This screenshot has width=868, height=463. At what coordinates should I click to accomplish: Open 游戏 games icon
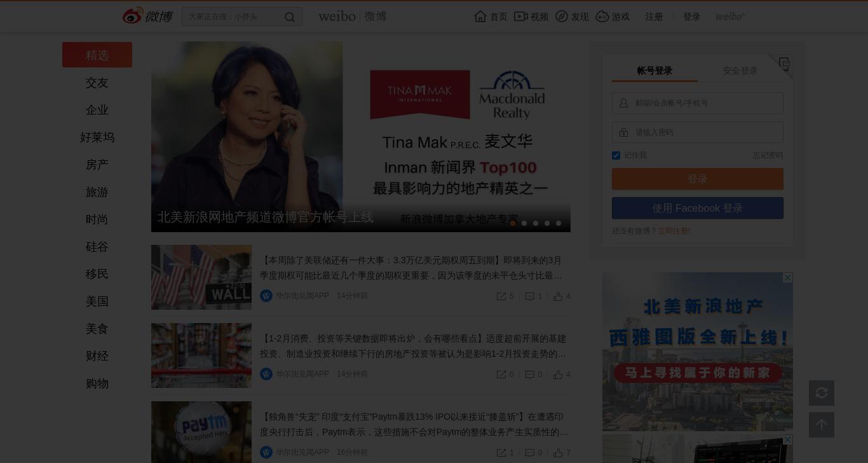tap(602, 17)
